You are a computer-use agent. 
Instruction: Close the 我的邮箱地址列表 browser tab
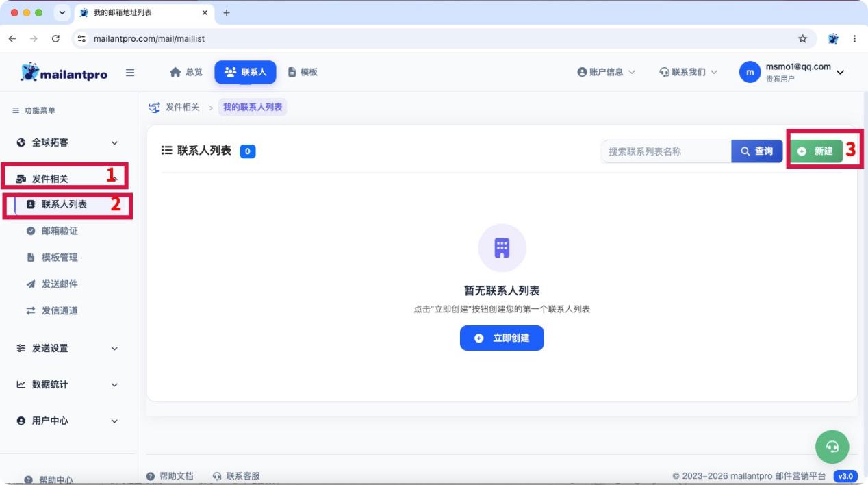click(205, 13)
